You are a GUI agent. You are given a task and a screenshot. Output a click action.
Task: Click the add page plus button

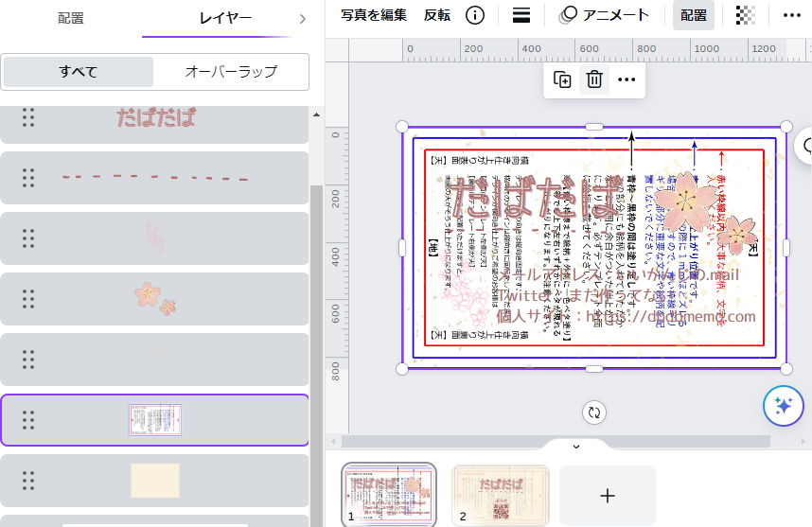[x=608, y=496]
